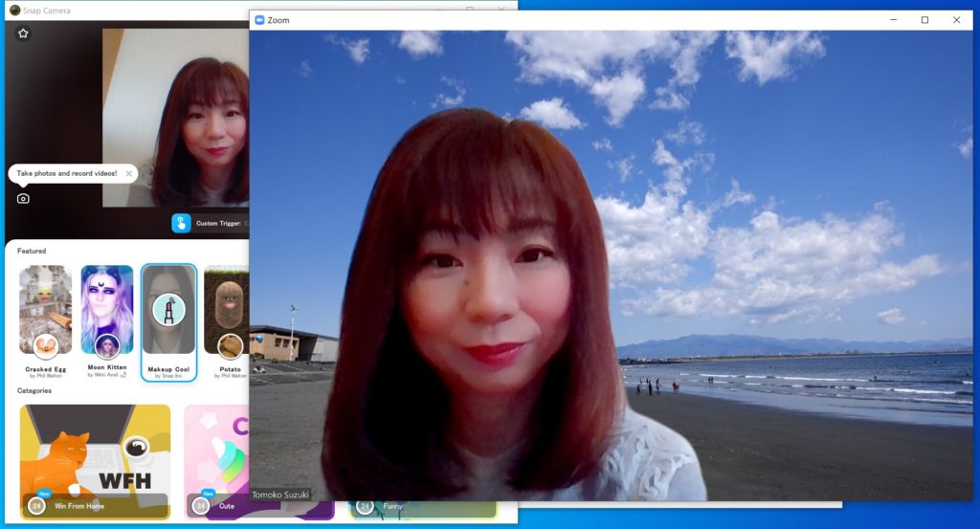Click the Potato creator avatar icon
The image size is (980, 529).
[230, 346]
